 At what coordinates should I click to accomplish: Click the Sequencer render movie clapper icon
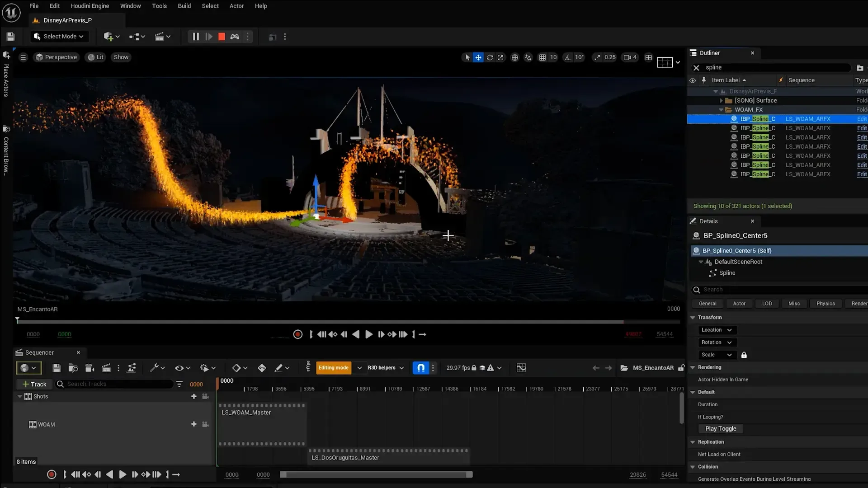pos(106,368)
